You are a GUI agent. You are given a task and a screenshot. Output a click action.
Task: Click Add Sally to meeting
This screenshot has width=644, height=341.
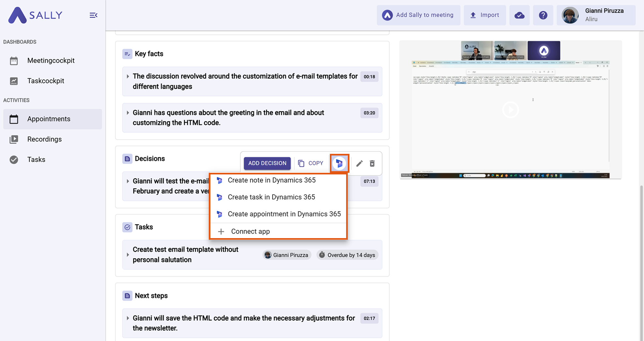pyautogui.click(x=419, y=15)
